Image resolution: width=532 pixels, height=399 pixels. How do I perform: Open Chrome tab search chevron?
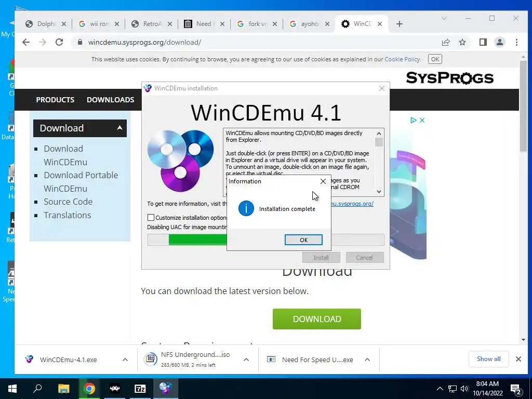[x=444, y=18]
